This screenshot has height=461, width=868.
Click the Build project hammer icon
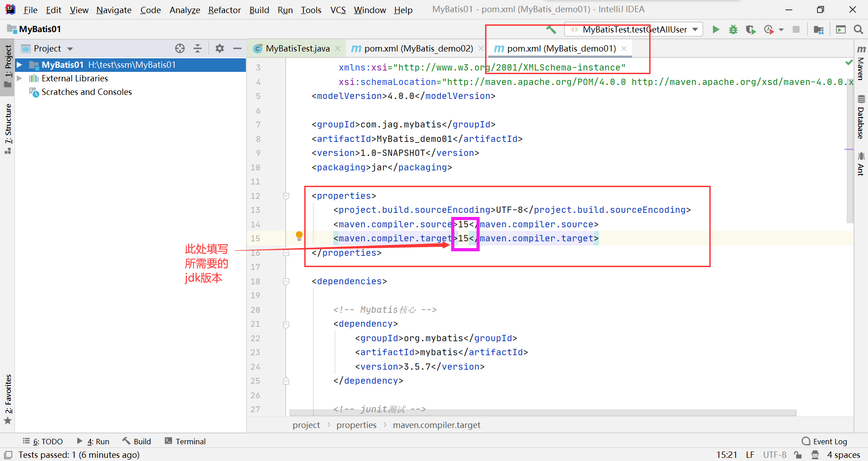coord(551,29)
